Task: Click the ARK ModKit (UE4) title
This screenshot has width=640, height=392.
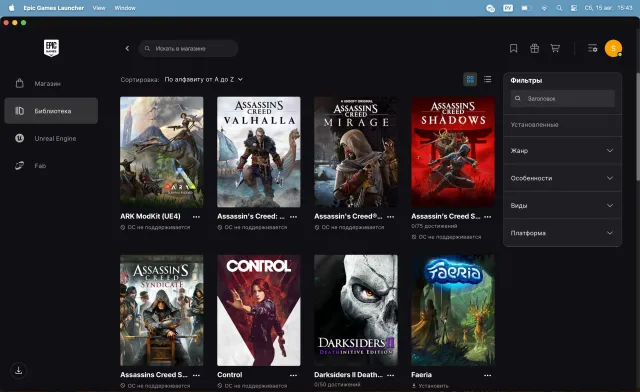Action: click(150, 216)
